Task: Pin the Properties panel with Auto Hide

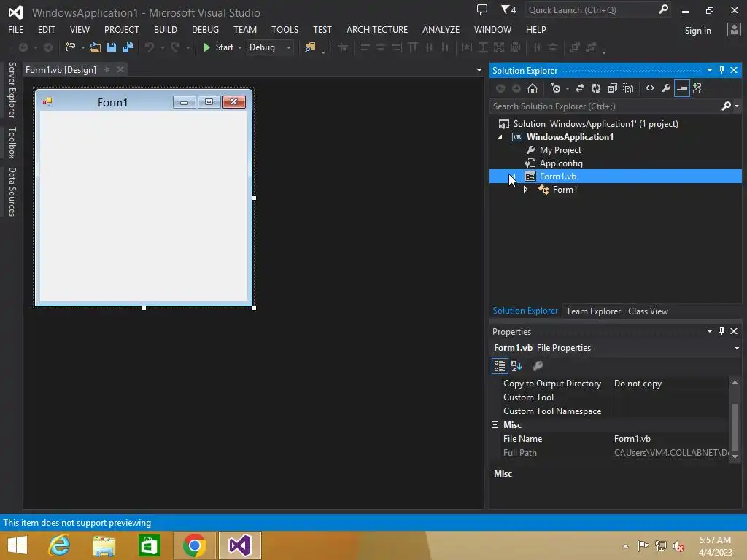Action: [721, 331]
